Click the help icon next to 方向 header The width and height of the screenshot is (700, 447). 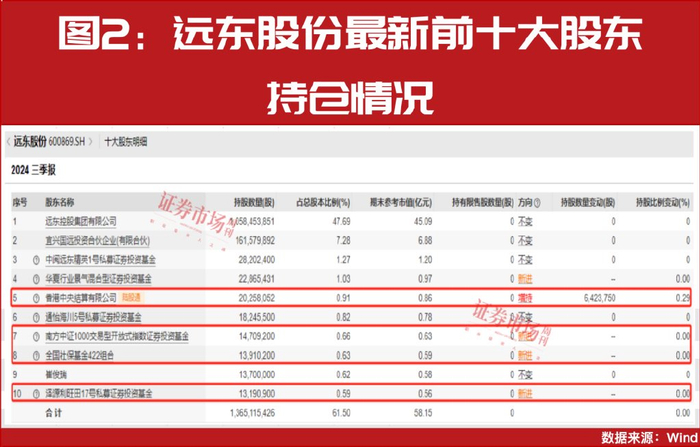(537, 203)
